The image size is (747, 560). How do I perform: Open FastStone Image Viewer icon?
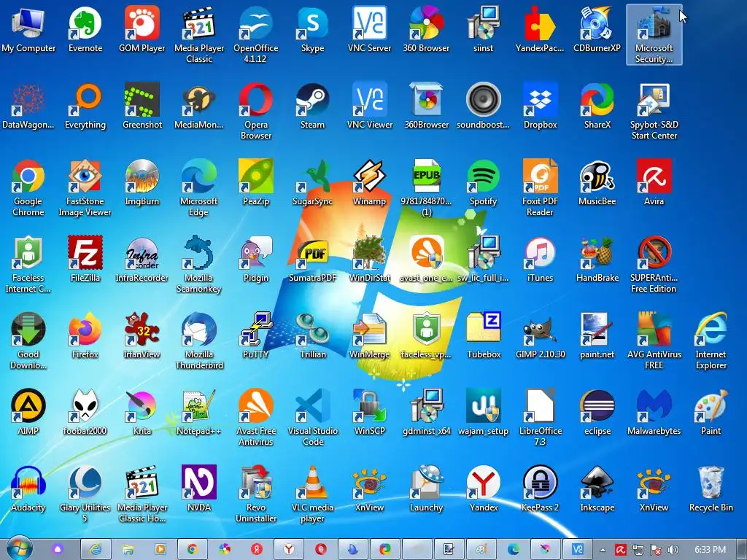85,189
